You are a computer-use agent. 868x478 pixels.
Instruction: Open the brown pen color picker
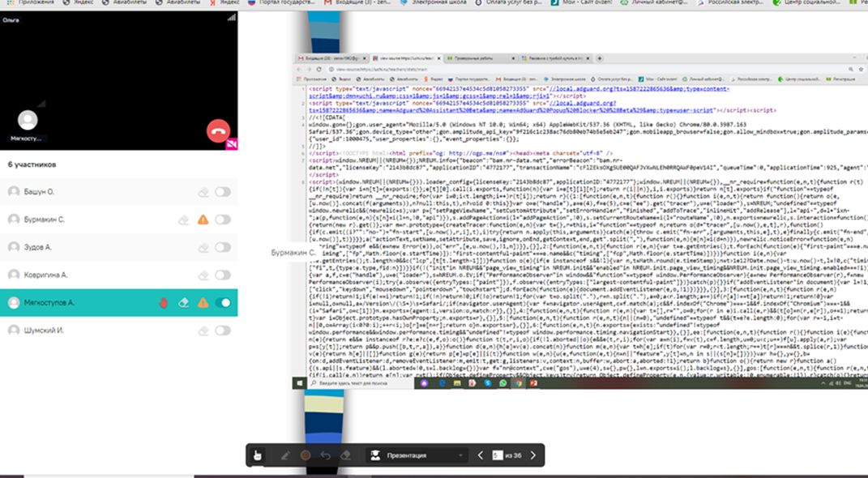click(x=305, y=455)
